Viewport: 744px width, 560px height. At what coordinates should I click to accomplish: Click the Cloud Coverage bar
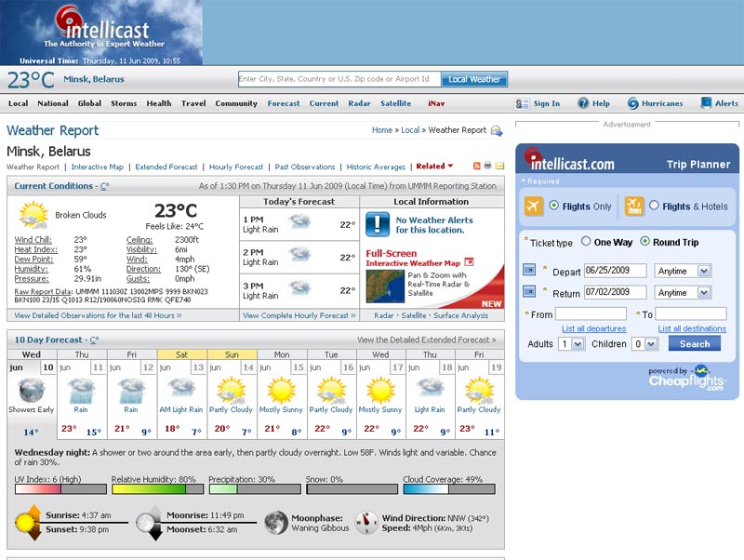(x=449, y=489)
